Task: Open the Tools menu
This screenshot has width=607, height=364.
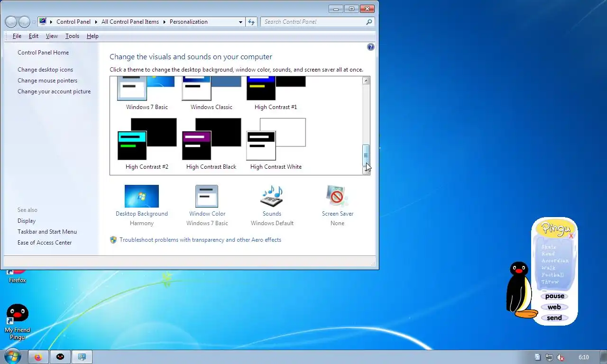Action: 72,36
